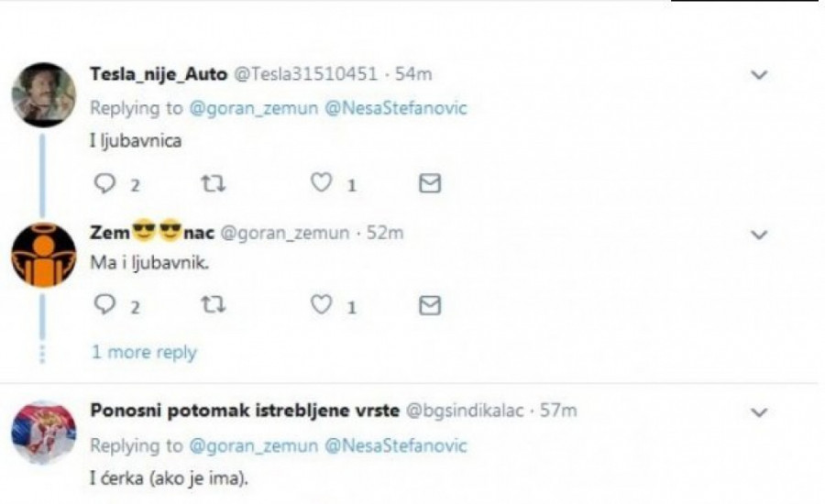This screenshot has width=825, height=504.
Task: Like the "Ma i ljubavnik." tweet
Action: coord(320,306)
